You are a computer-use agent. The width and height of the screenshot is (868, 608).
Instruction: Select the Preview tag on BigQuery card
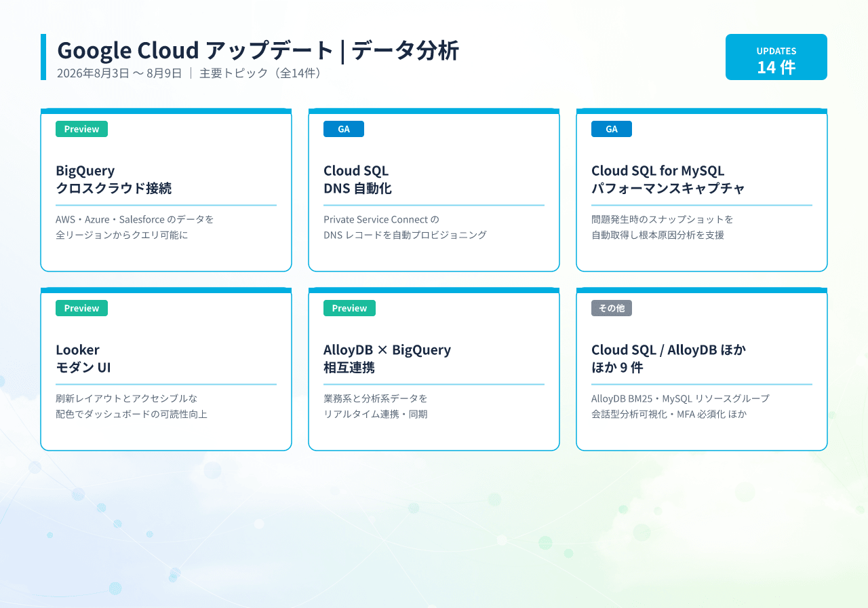click(81, 129)
